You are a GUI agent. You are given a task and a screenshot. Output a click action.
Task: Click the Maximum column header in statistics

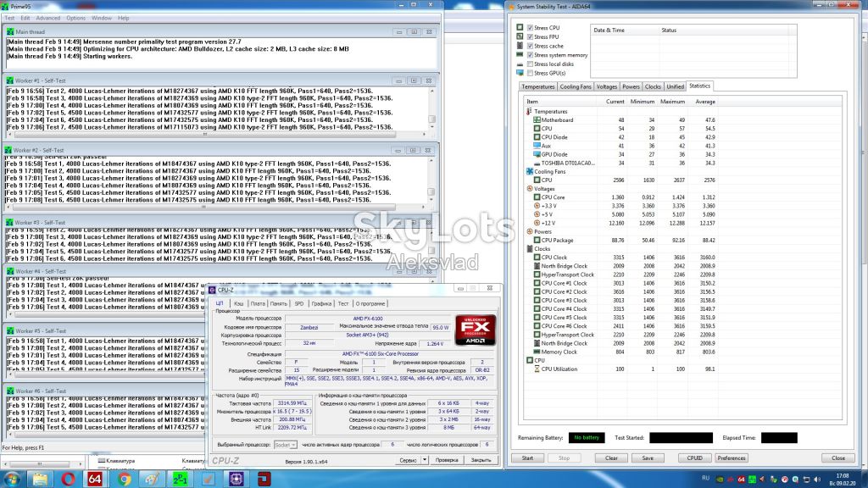coord(672,102)
